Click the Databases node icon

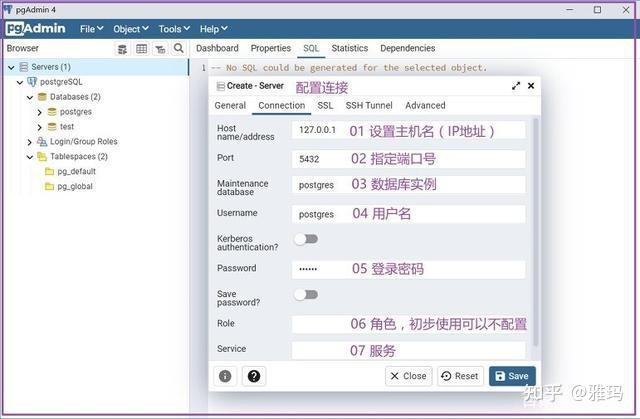point(42,97)
